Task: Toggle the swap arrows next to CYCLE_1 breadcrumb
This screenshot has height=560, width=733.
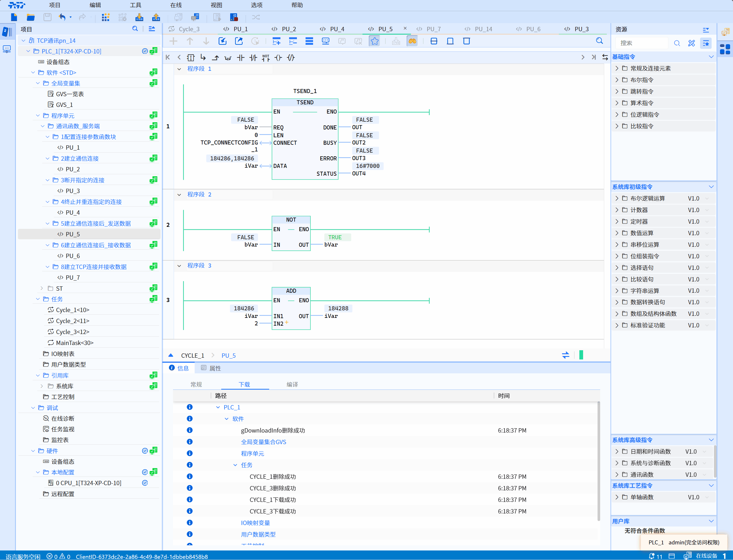Action: (x=565, y=355)
